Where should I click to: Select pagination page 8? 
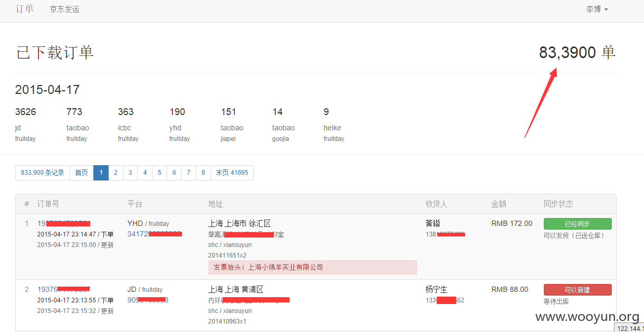pyautogui.click(x=204, y=173)
